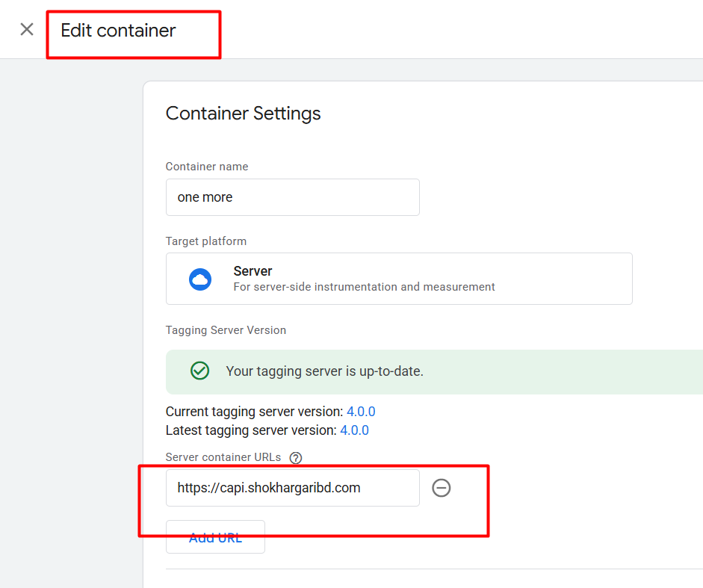
Task: Click the "Latest tagging server version" text
Action: click(x=251, y=430)
